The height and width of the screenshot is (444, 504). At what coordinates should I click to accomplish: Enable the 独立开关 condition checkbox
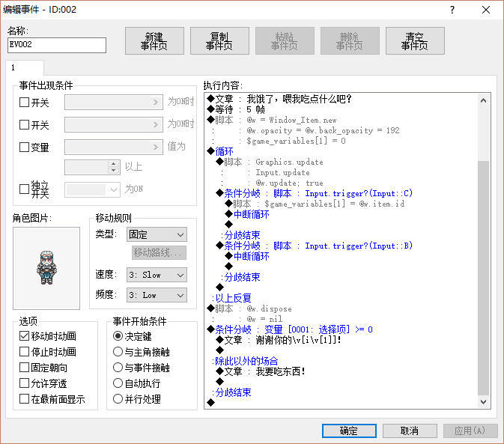pos(25,189)
